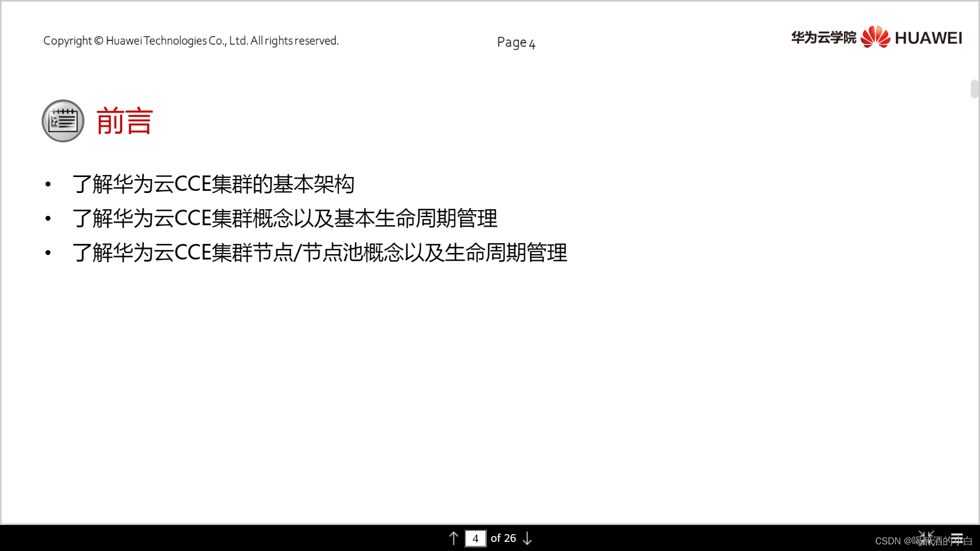Viewport: 980px width, 551px height.
Task: Go to next page with down arrow
Action: 527,538
